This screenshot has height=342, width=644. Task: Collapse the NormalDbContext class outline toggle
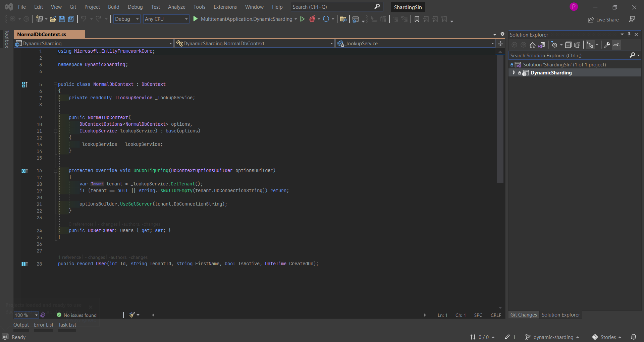(x=55, y=84)
